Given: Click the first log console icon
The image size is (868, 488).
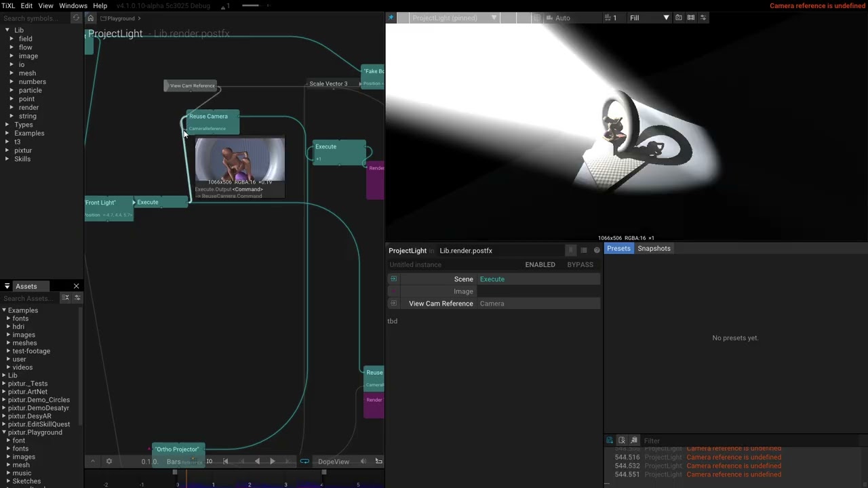Looking at the screenshot, I should click(x=610, y=441).
